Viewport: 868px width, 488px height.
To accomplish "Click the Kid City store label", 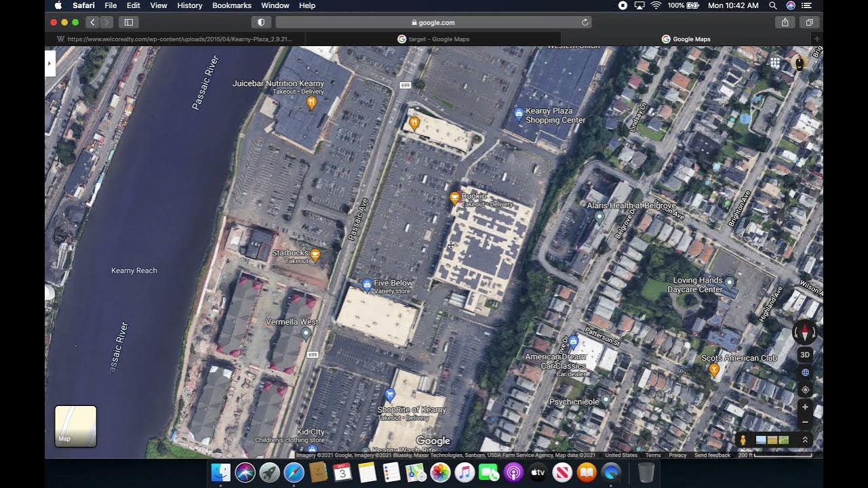I will 311,432.
